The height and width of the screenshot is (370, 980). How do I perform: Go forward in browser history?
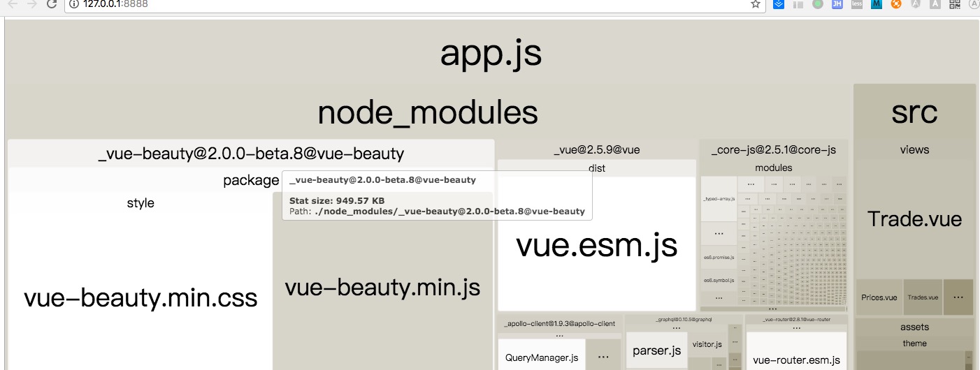[31, 4]
